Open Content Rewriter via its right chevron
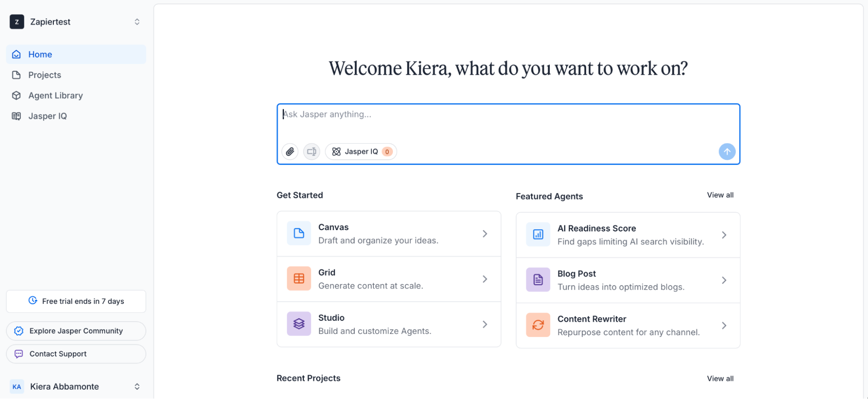Screen dimensions: 868x399 click(724, 325)
